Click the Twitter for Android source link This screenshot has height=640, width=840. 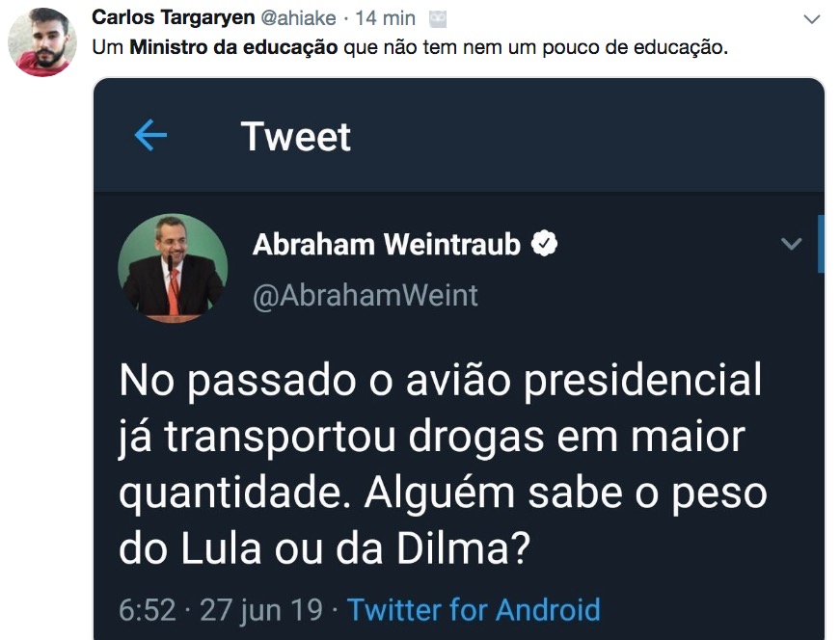(474, 609)
